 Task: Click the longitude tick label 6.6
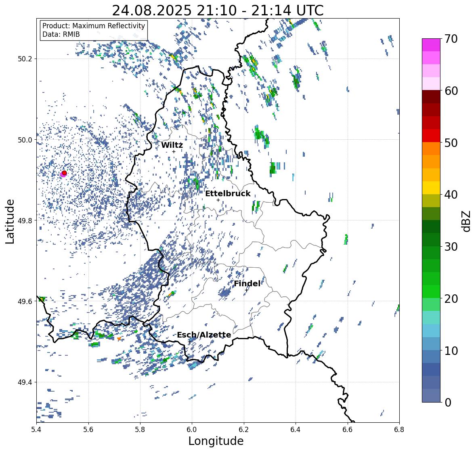click(347, 430)
